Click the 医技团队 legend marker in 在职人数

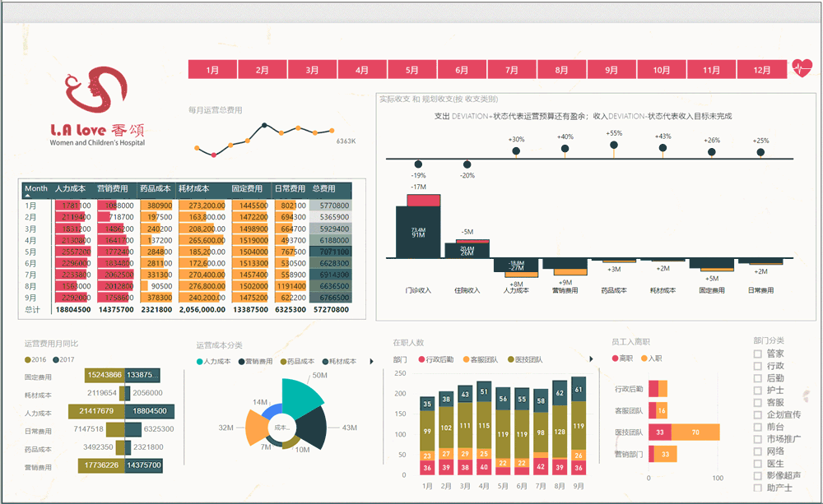click(x=511, y=359)
